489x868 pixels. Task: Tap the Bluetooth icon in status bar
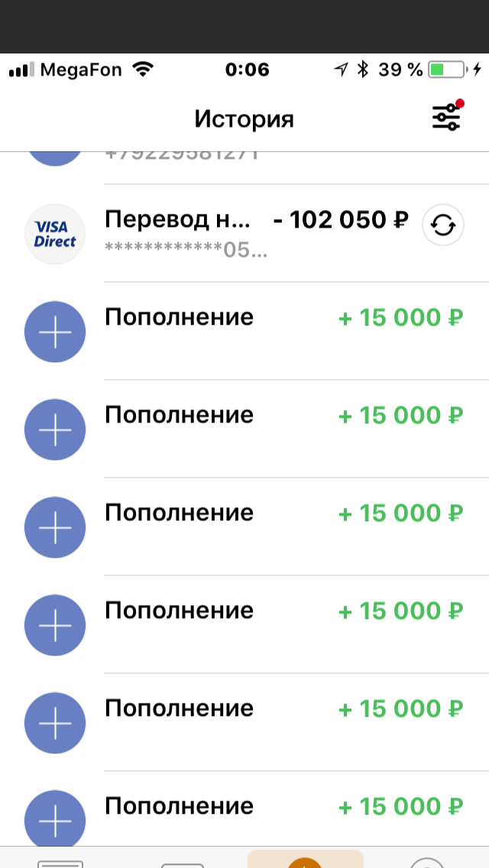(x=363, y=70)
